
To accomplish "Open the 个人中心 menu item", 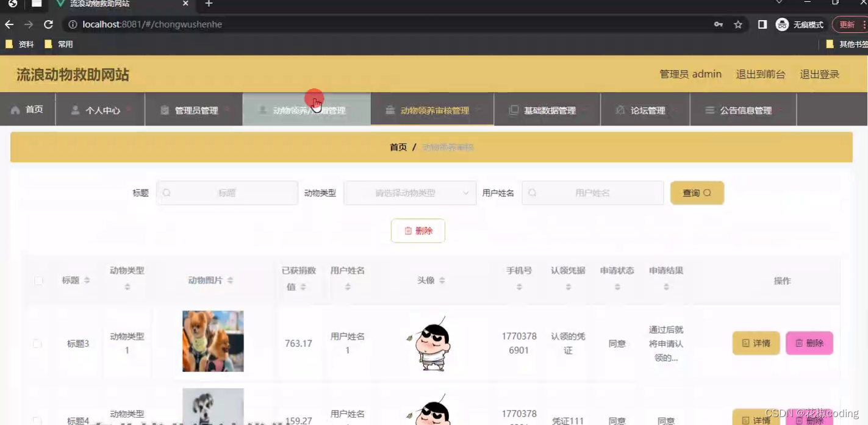I will coord(104,110).
